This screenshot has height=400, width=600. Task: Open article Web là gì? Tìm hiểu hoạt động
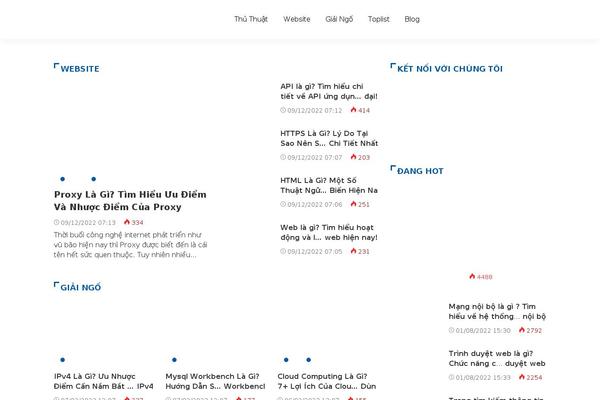(329, 232)
